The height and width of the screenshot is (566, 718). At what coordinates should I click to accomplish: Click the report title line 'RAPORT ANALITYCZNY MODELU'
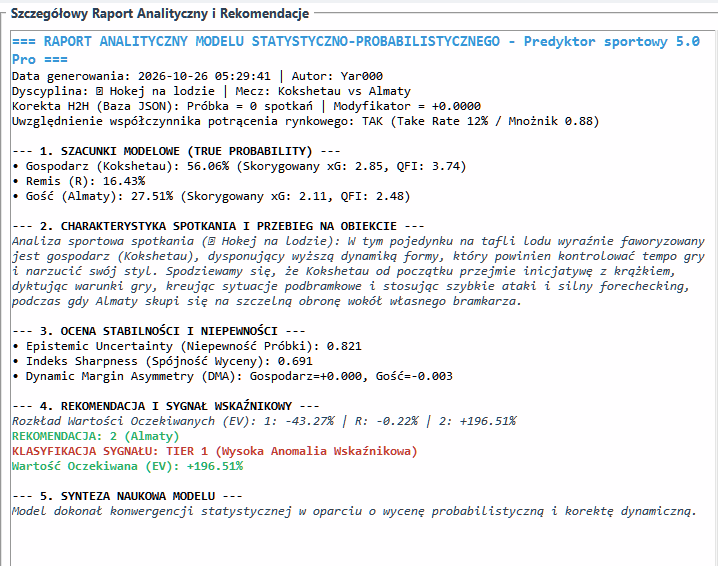coord(356,42)
